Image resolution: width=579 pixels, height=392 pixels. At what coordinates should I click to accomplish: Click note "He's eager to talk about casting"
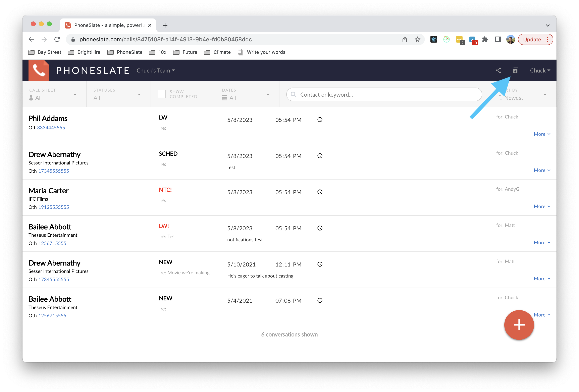point(260,276)
